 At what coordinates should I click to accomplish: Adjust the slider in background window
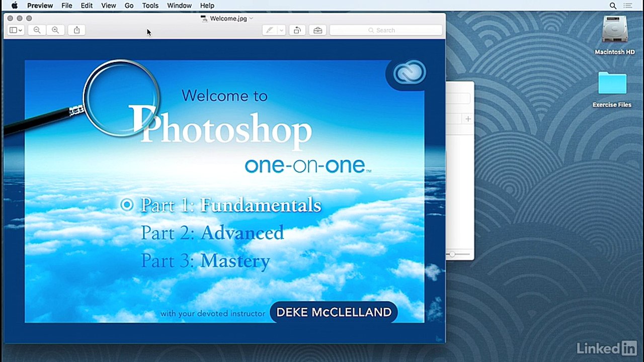(x=452, y=254)
